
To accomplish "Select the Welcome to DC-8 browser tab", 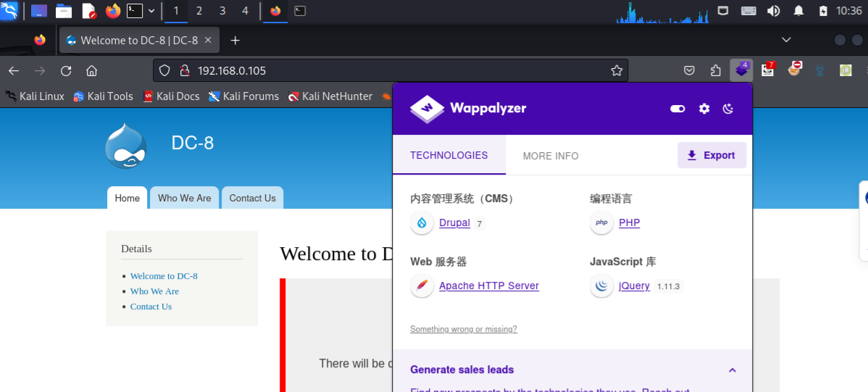I will coord(140,40).
